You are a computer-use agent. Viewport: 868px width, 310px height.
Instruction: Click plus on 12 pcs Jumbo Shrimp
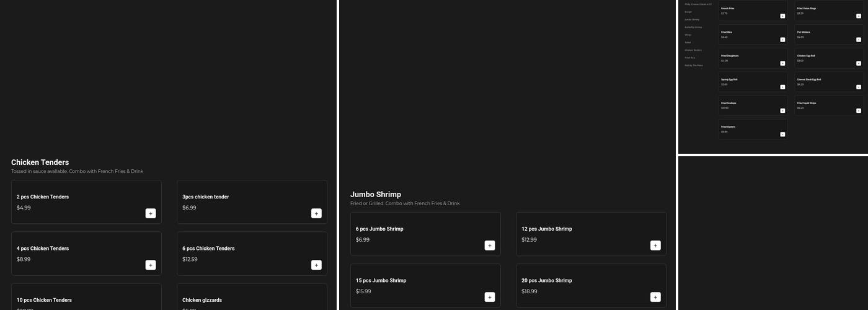(655, 246)
